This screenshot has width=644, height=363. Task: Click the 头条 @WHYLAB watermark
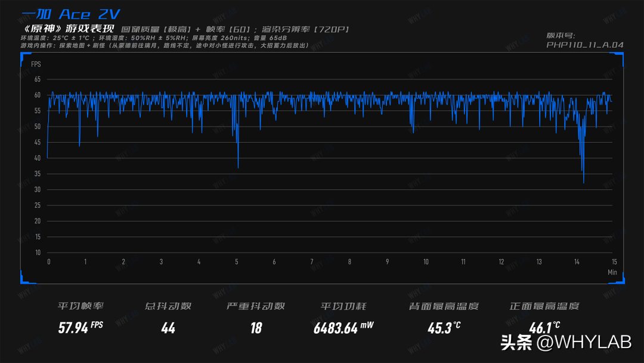tap(566, 342)
